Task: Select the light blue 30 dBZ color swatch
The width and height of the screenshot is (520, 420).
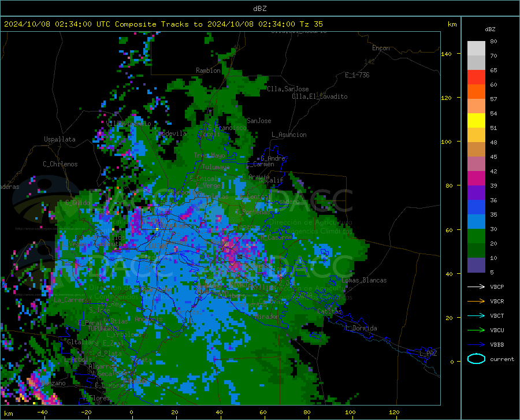Action: coord(476,222)
